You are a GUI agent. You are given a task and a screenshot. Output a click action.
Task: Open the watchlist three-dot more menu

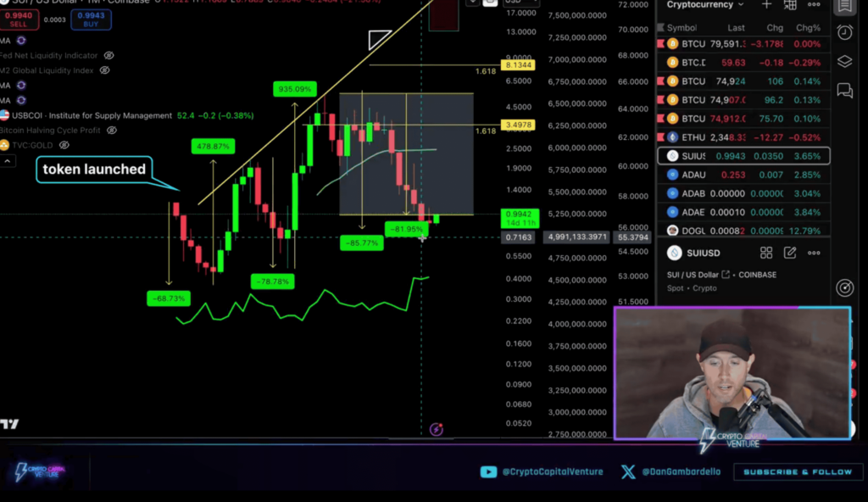pyautogui.click(x=814, y=4)
